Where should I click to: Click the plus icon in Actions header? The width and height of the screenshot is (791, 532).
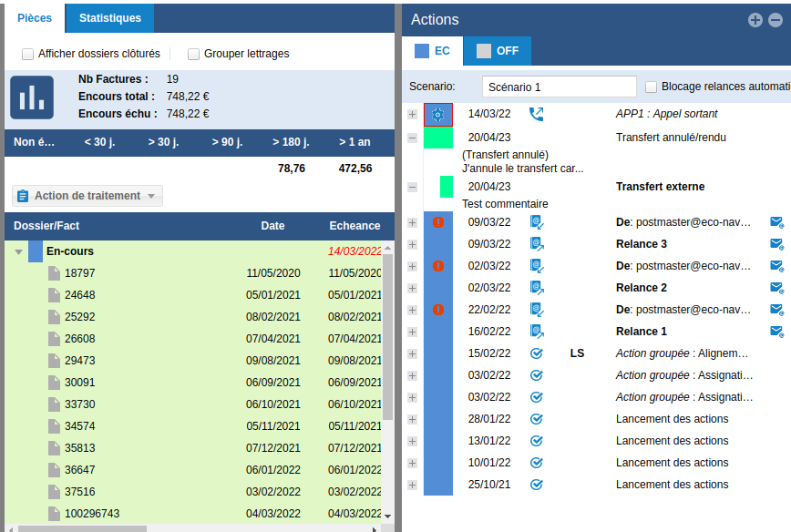(x=755, y=20)
